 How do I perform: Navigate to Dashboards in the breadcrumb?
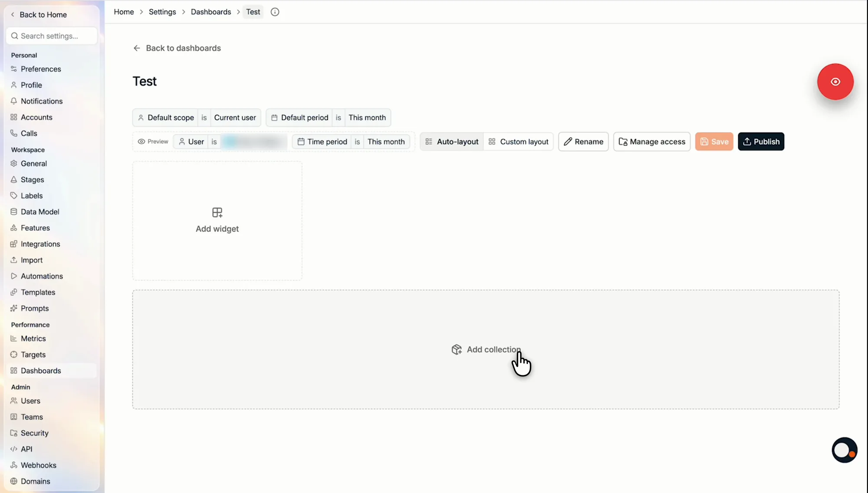pyautogui.click(x=211, y=12)
